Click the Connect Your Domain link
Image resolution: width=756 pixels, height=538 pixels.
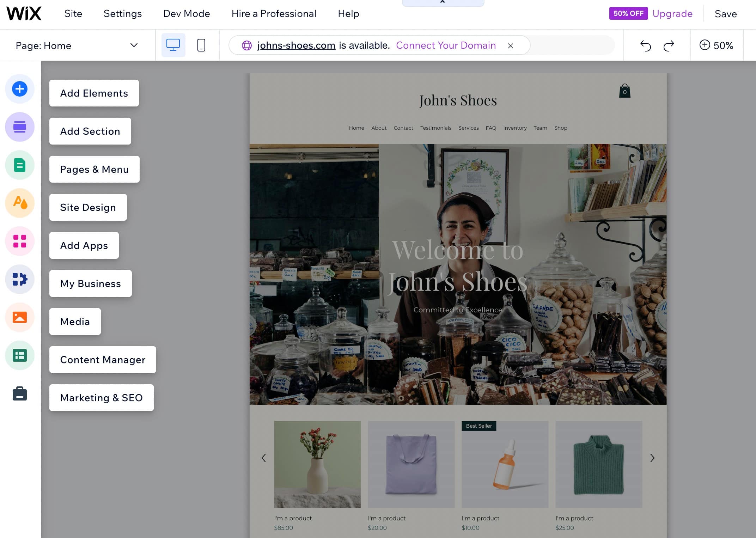pyautogui.click(x=446, y=45)
